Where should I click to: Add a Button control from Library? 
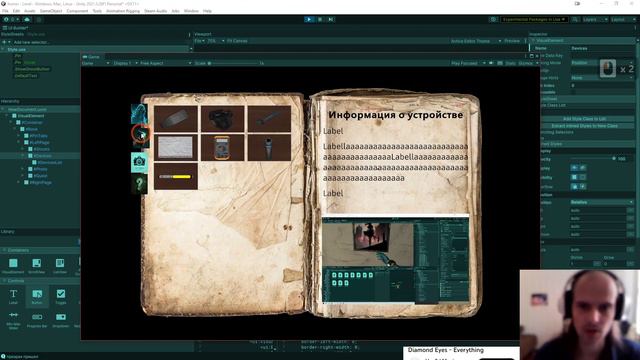point(37,296)
